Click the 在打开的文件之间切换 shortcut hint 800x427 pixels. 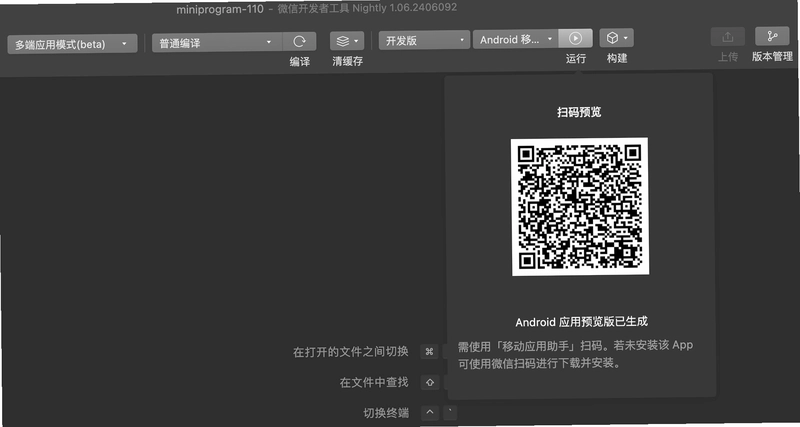(x=351, y=352)
